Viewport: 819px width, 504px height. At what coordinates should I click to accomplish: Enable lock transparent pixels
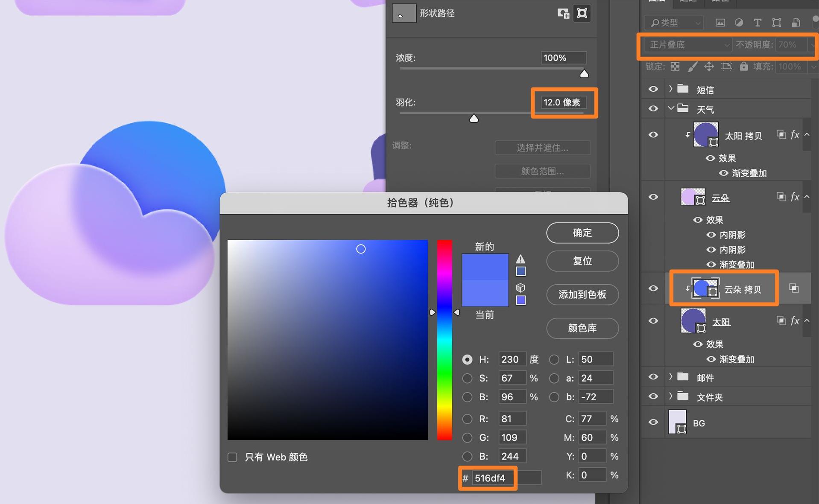[x=675, y=67]
